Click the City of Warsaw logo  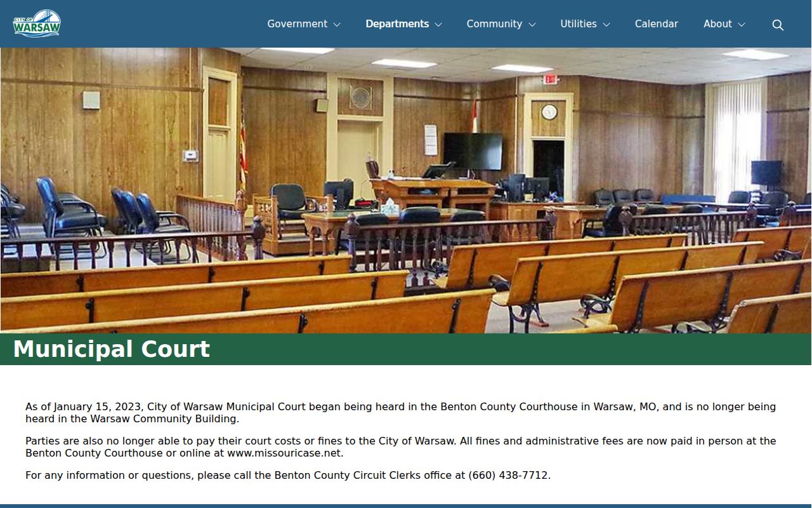(x=37, y=23)
